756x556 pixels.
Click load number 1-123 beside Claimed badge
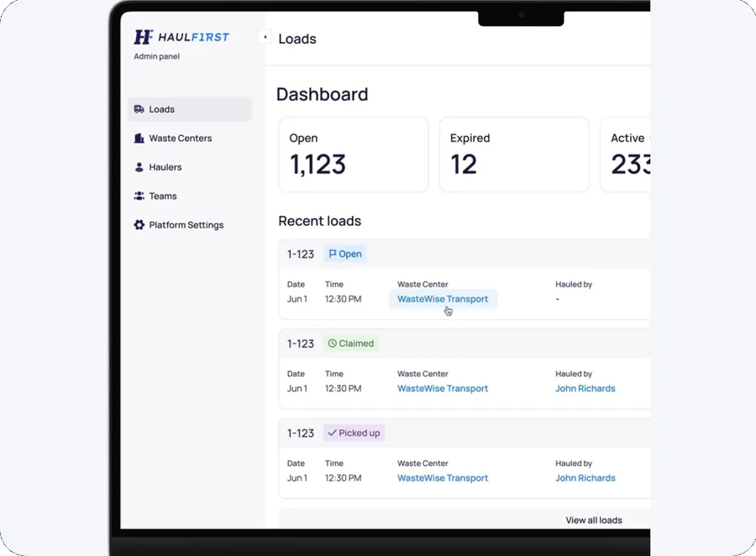pos(301,344)
